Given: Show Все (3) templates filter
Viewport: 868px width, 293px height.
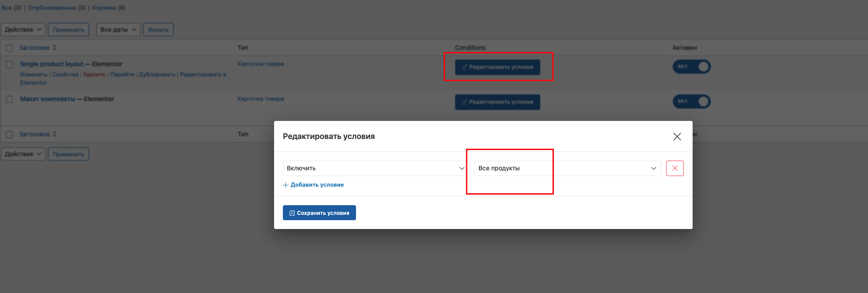Looking at the screenshot, I should pos(11,8).
